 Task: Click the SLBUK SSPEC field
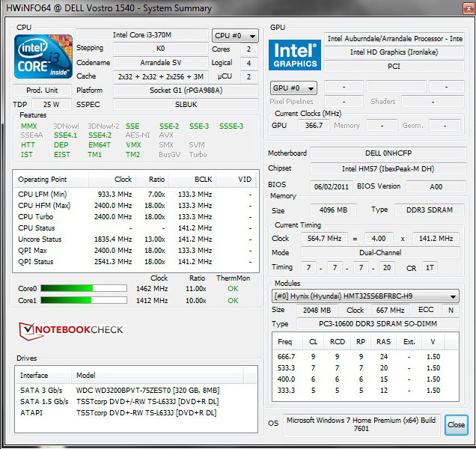186,105
